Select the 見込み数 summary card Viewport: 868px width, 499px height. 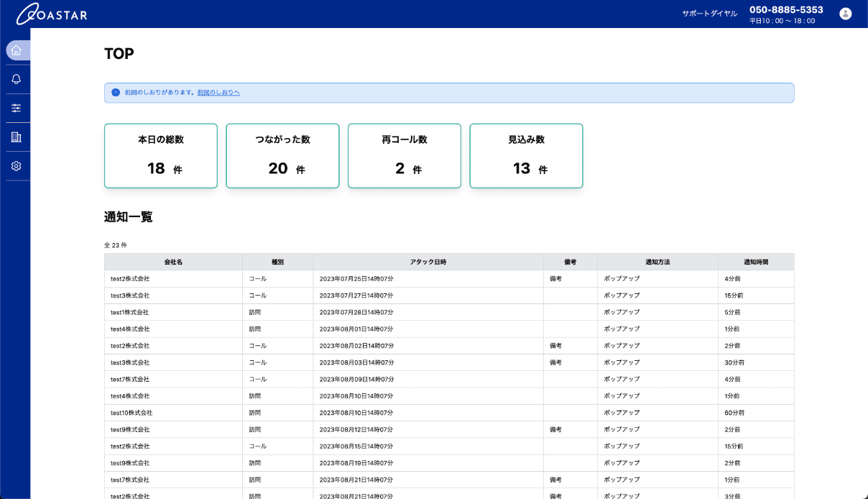526,156
